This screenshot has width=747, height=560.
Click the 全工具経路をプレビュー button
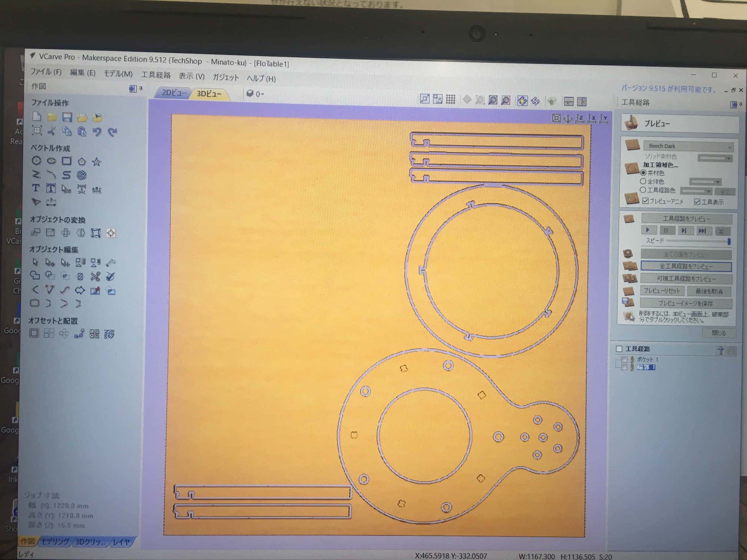click(686, 266)
